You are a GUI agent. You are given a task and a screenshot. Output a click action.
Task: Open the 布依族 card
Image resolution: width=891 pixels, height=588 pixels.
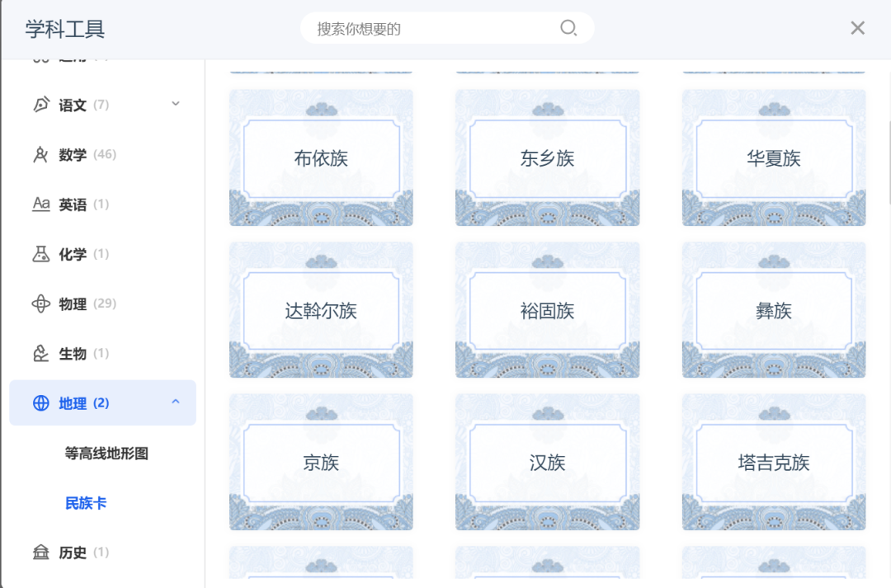(321, 158)
